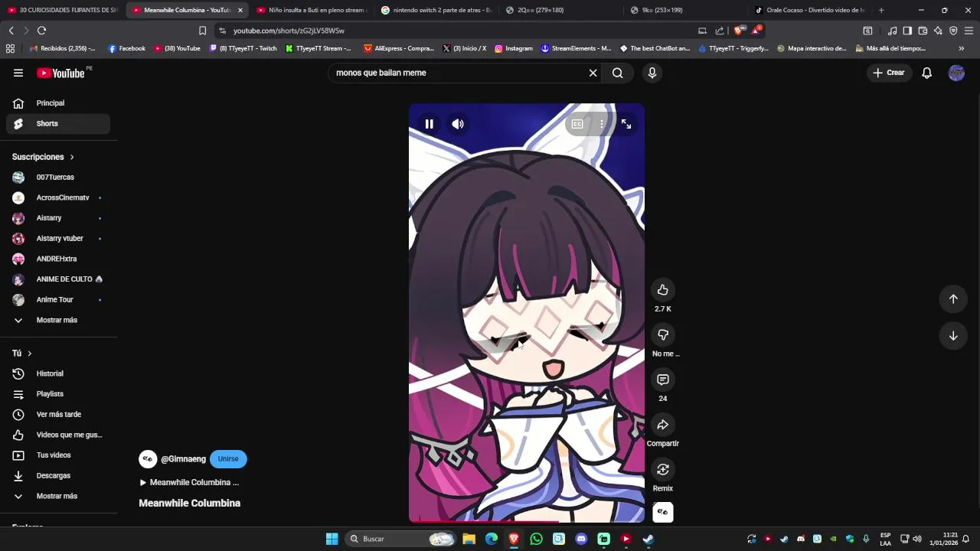Mute the Shorts video volume
The image size is (980, 551).
coord(458,124)
